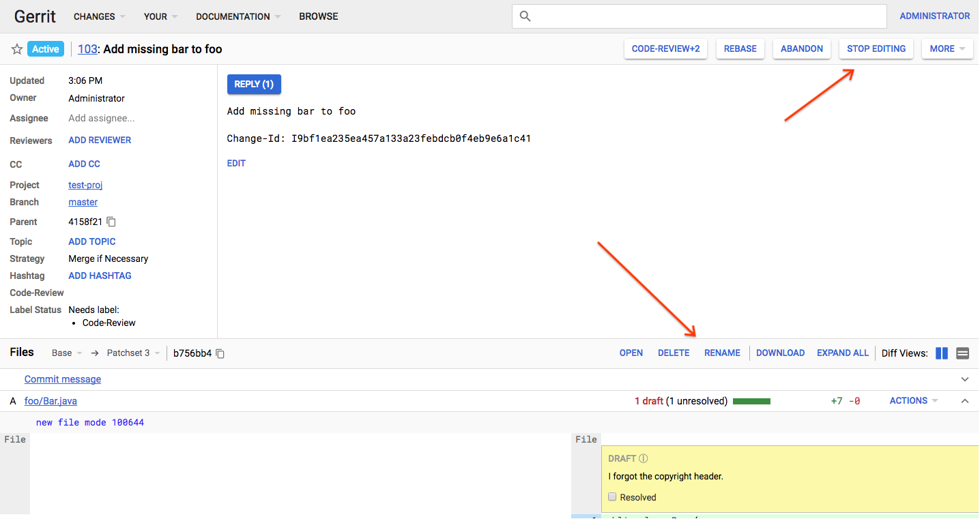Expand the Commit message row
980x519 pixels.
pos(964,379)
